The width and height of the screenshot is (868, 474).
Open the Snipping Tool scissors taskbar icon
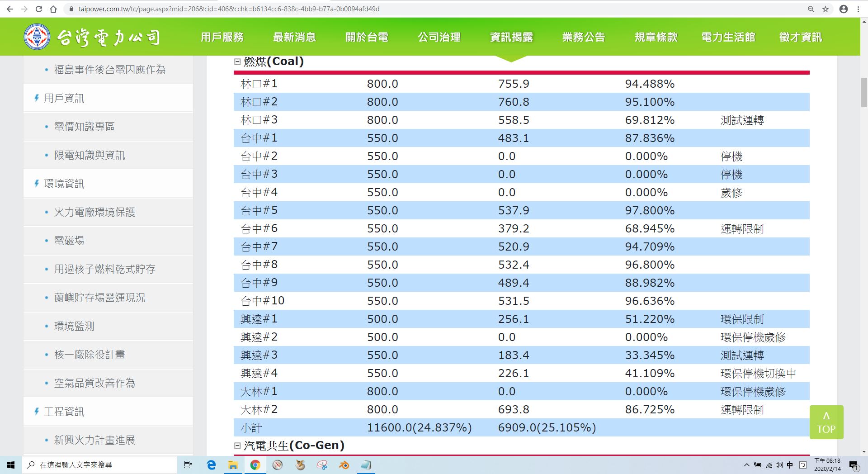[322, 465]
